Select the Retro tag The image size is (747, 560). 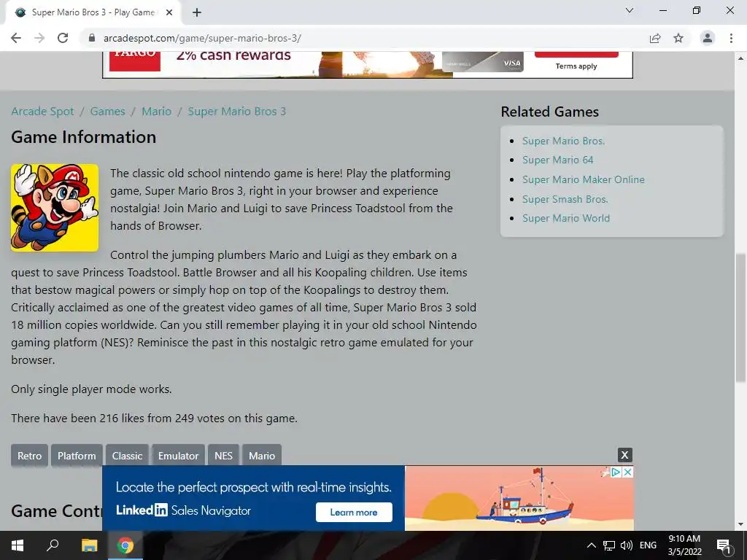point(29,456)
